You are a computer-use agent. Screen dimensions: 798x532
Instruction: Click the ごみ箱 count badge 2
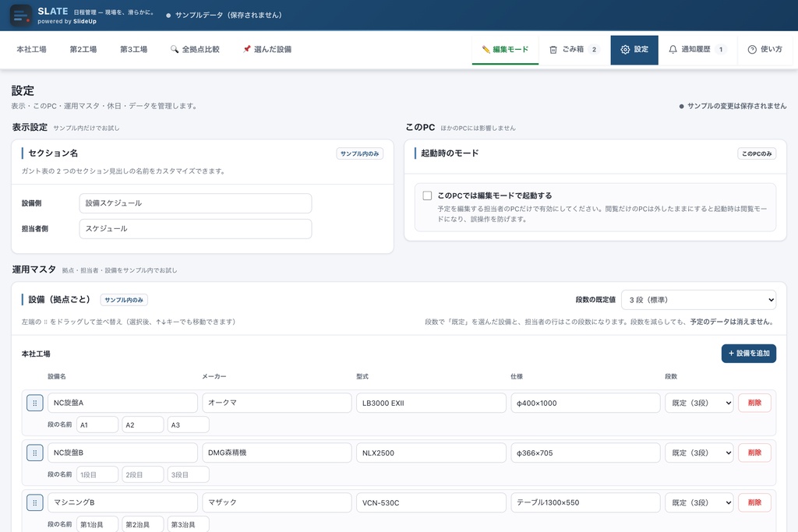594,49
